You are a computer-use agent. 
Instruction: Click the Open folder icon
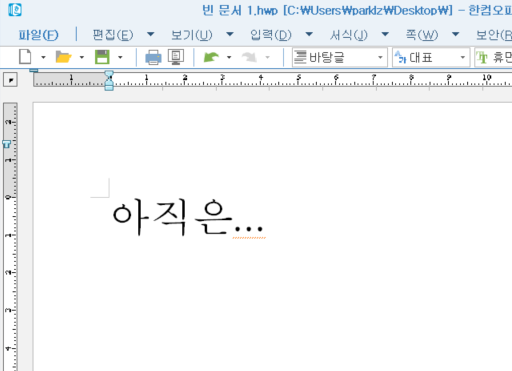click(63, 57)
